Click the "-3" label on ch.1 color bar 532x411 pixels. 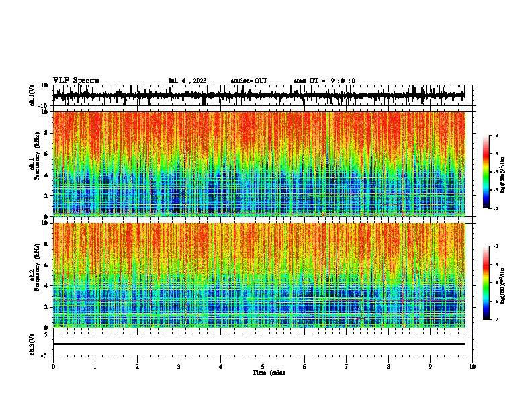[496, 136]
